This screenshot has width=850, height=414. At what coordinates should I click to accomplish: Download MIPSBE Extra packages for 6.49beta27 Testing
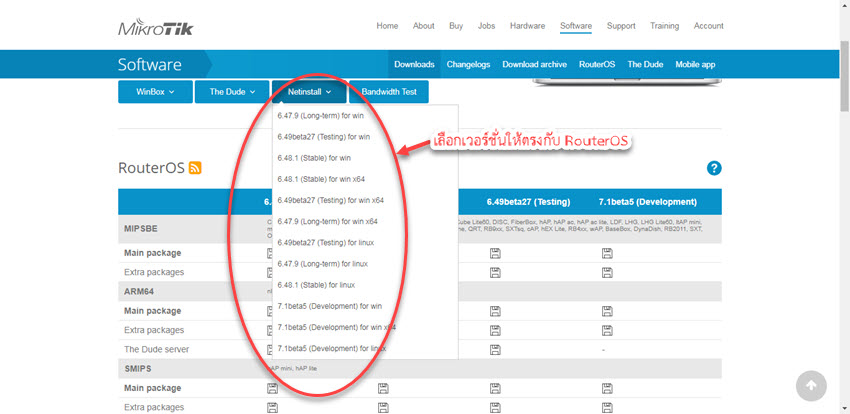pyautogui.click(x=495, y=272)
